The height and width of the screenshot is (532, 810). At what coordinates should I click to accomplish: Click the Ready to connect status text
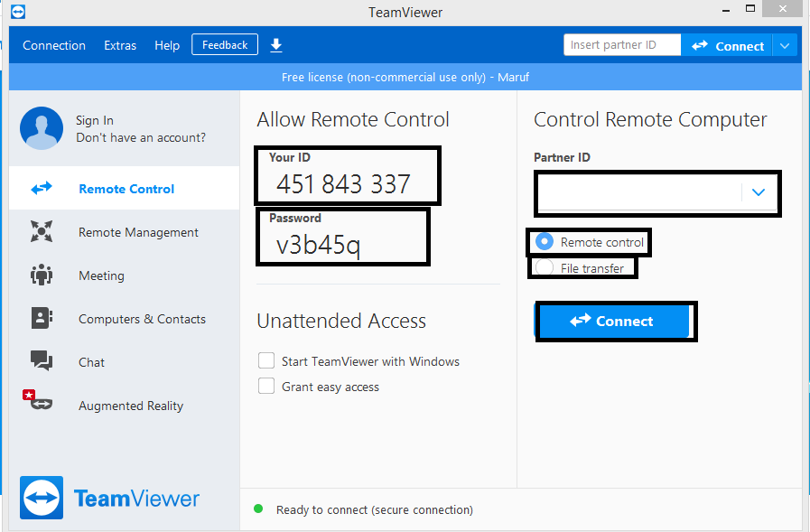pyautogui.click(x=375, y=509)
